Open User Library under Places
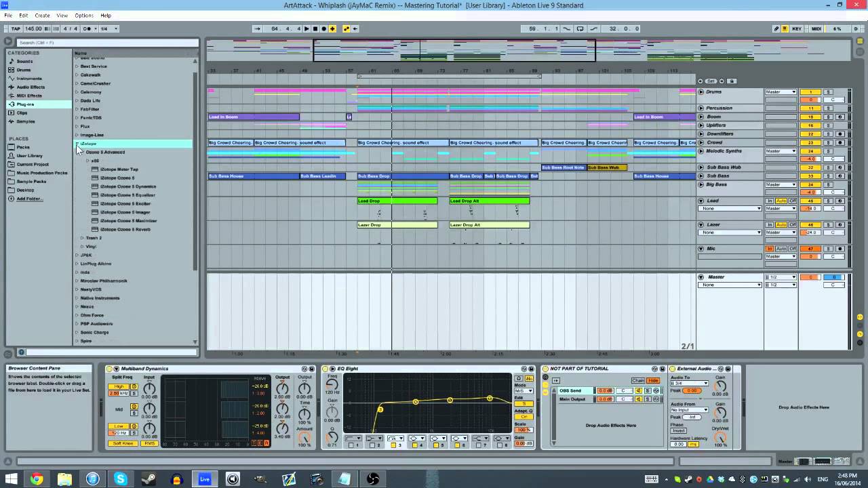 point(29,156)
